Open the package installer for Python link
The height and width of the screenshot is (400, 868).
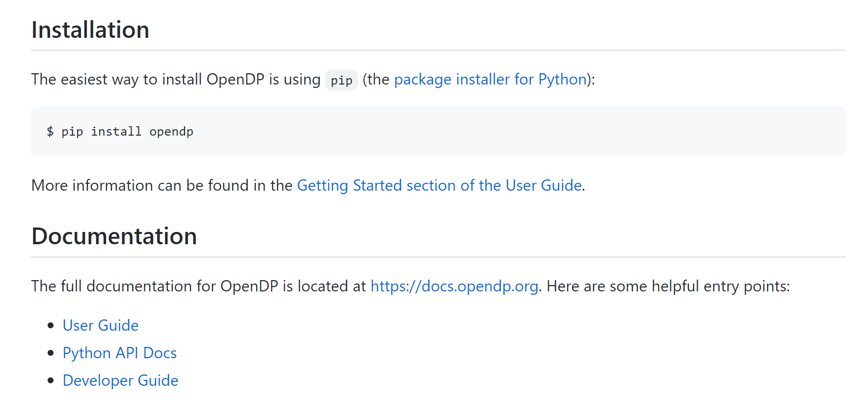tap(490, 80)
